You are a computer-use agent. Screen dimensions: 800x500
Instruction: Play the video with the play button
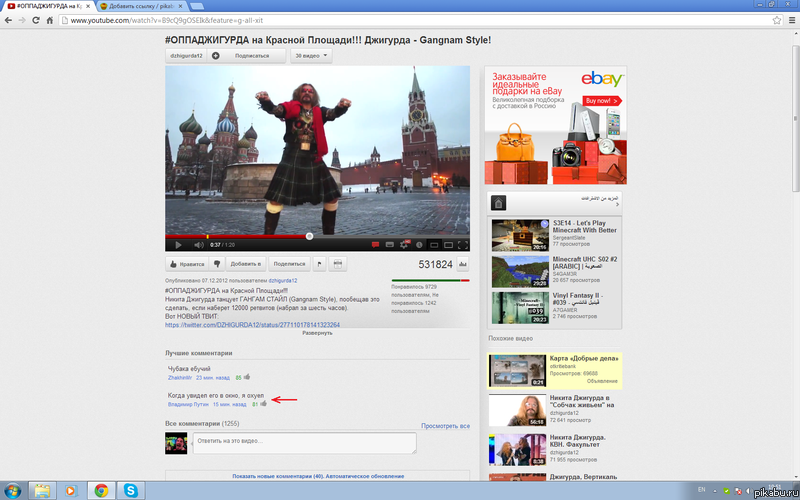(178, 245)
